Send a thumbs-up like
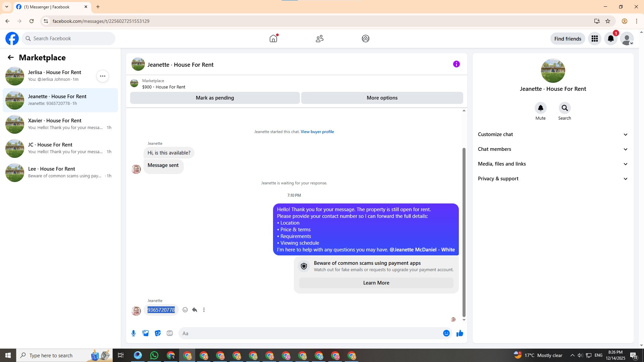Screen dimensions: 644x362 tap(460, 333)
